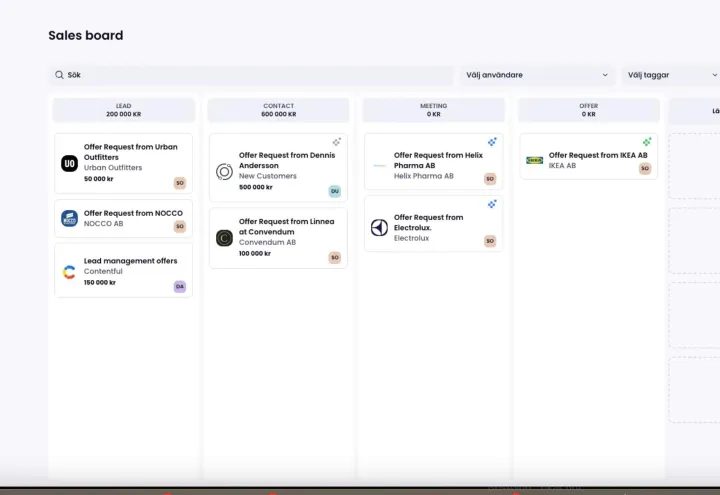Open Offer Request from Linnea at Convendum
Viewport: 720px width, 495px height.
pos(278,238)
